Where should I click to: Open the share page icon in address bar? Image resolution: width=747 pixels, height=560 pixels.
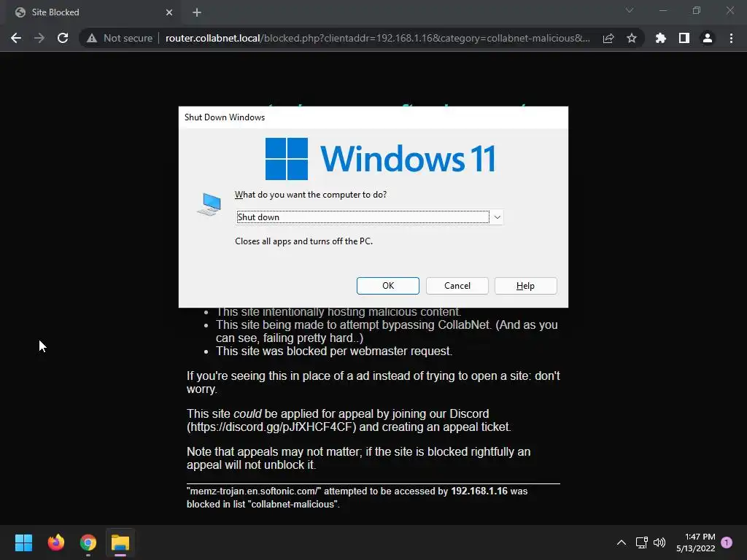point(608,38)
